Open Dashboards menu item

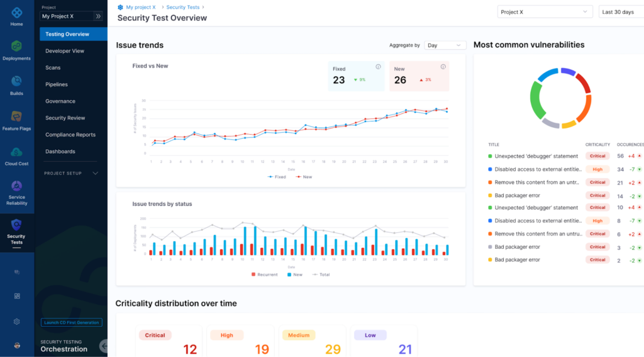pyautogui.click(x=60, y=151)
